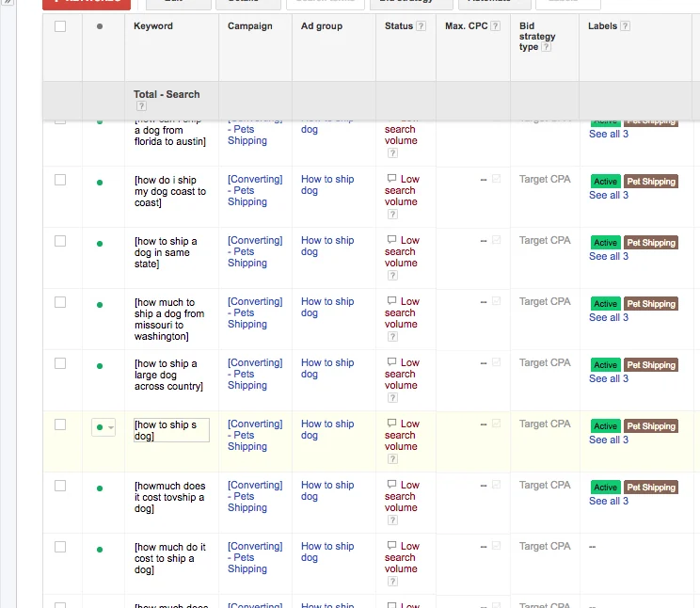700x608 pixels.
Task: Click speech bubble icon for 'coast to coast' keyword status
Action: (391, 178)
